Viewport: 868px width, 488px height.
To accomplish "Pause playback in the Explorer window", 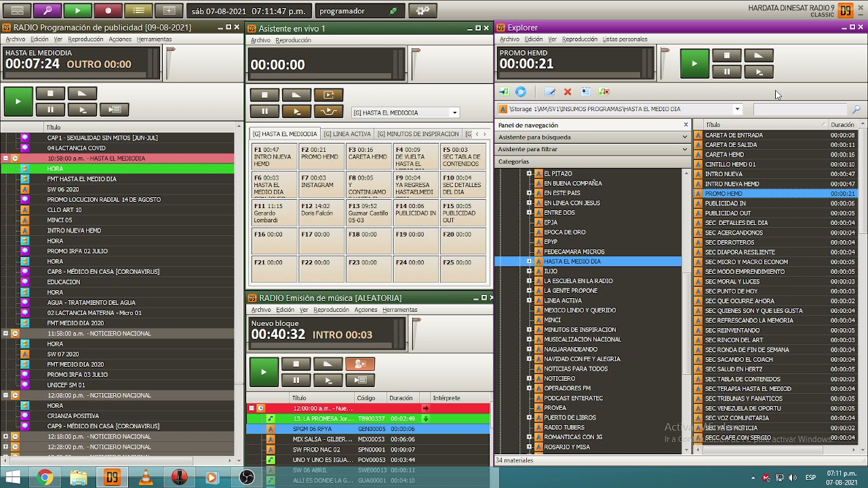I will pyautogui.click(x=726, y=71).
